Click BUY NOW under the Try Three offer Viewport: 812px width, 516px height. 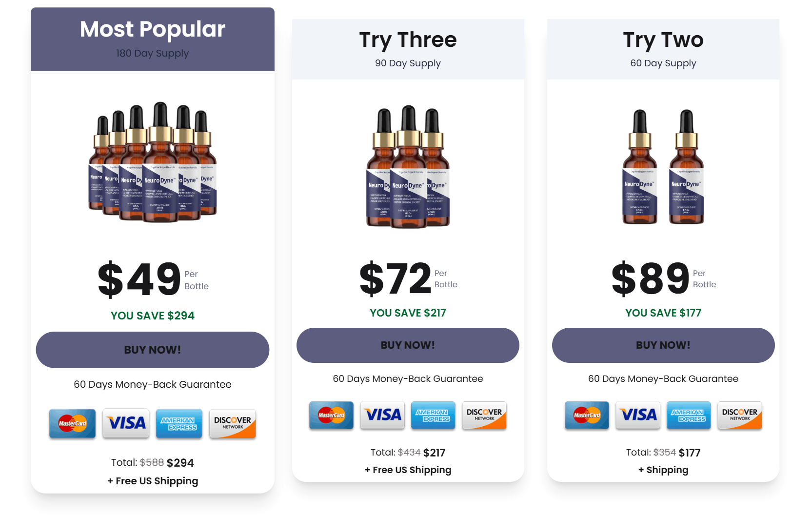pos(408,345)
